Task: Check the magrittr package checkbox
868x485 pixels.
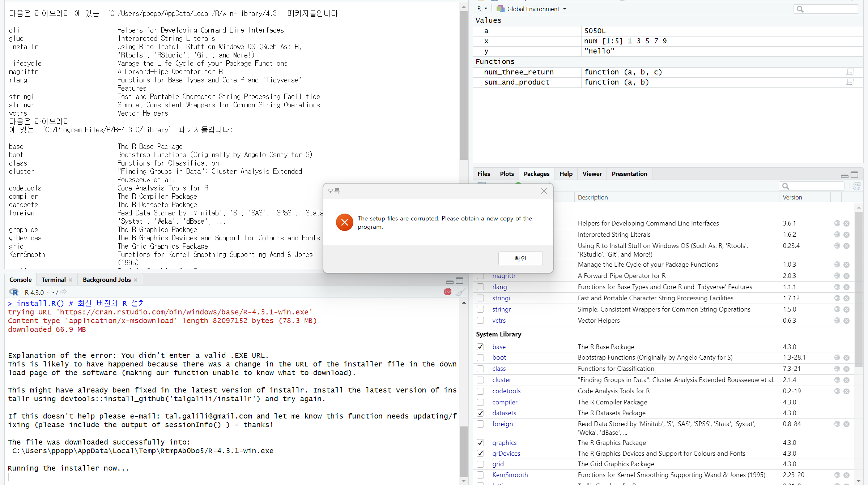Action: pos(480,276)
